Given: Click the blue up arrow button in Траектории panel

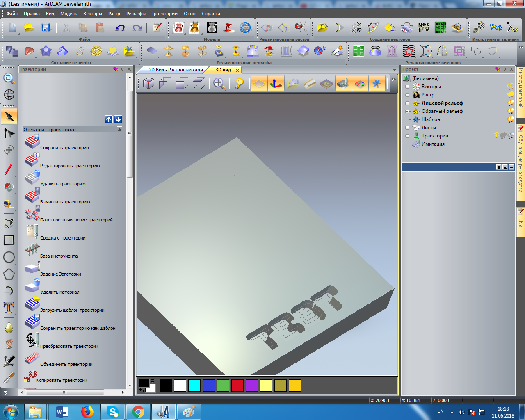Looking at the screenshot, I should pyautogui.click(x=109, y=119).
